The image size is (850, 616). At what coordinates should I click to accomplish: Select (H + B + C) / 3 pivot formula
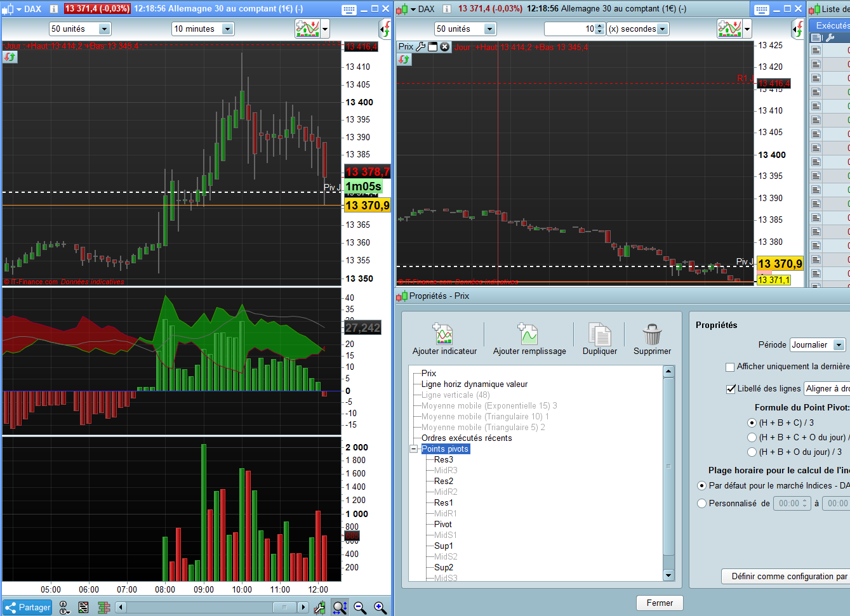pos(752,423)
